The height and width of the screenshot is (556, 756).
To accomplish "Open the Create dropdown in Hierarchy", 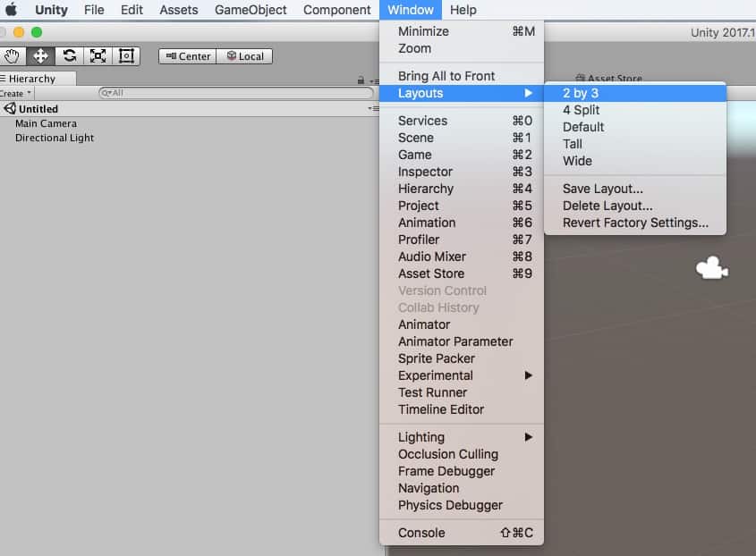I will pos(16,93).
